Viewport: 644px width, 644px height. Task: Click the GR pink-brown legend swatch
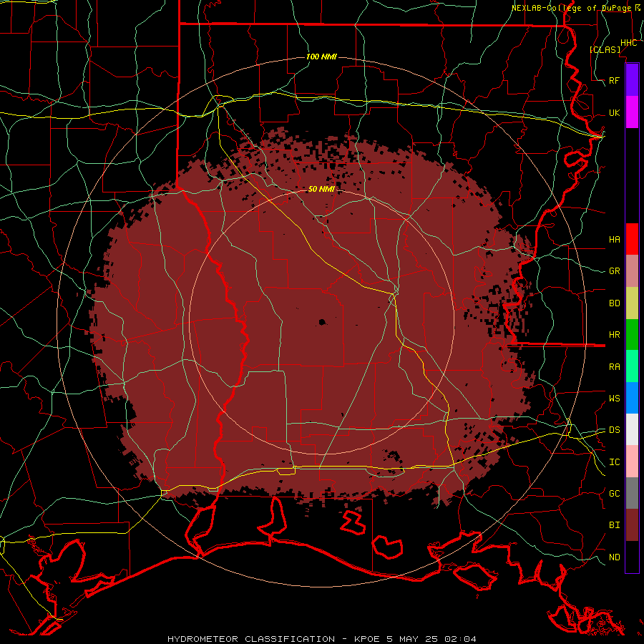tap(632, 270)
